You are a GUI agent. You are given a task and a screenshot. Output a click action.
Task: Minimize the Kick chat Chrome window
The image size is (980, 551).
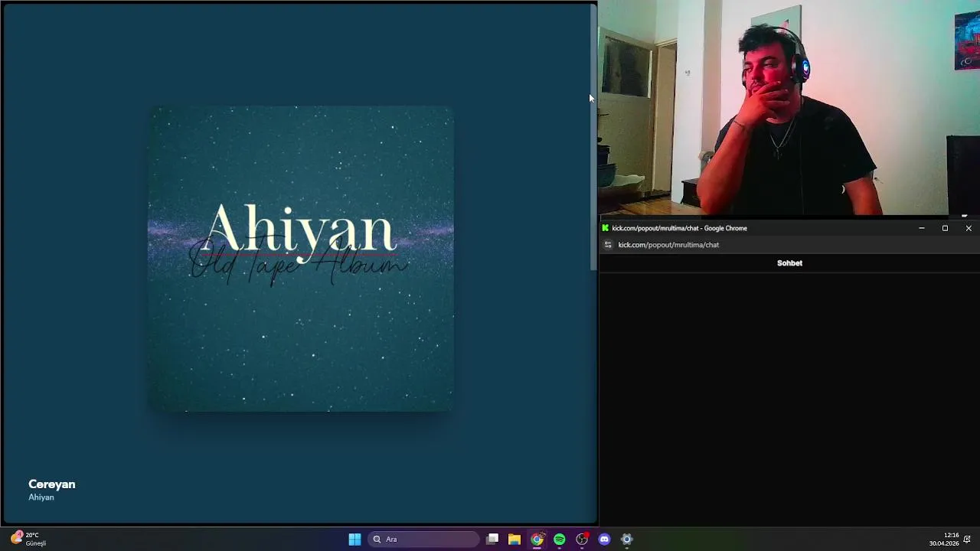922,228
